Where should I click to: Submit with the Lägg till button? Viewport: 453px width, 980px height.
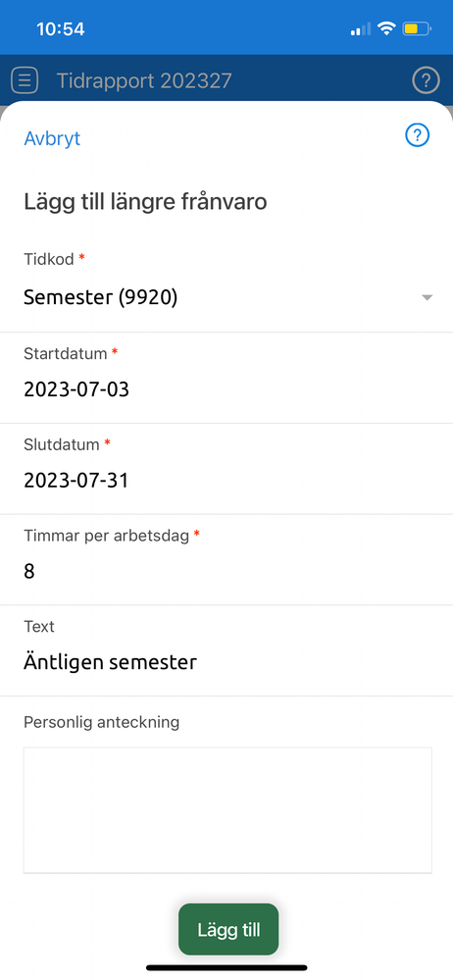(x=228, y=929)
